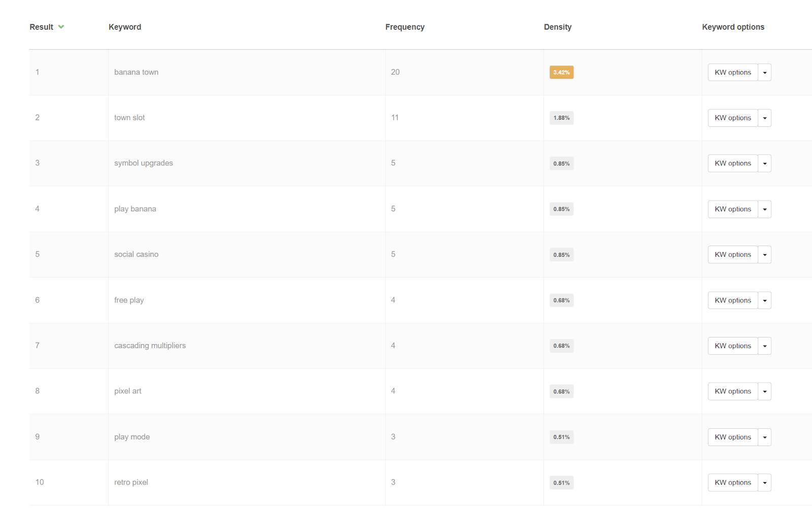
Task: Open KW options for social casino
Action: pos(732,255)
